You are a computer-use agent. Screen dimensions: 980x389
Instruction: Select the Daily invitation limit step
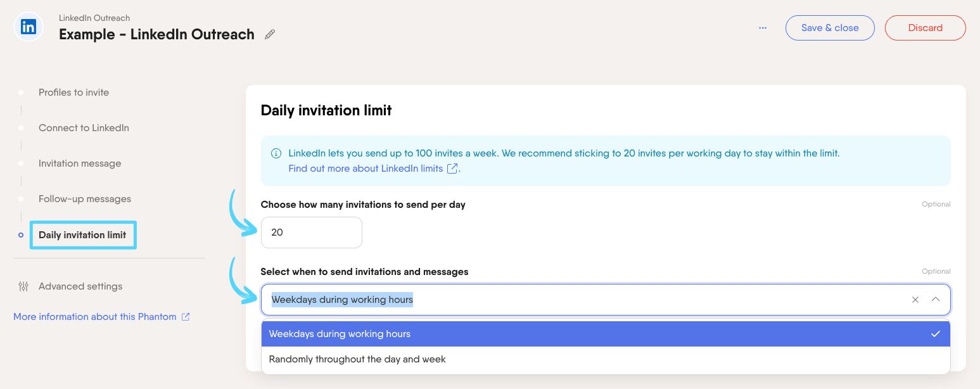(x=82, y=235)
